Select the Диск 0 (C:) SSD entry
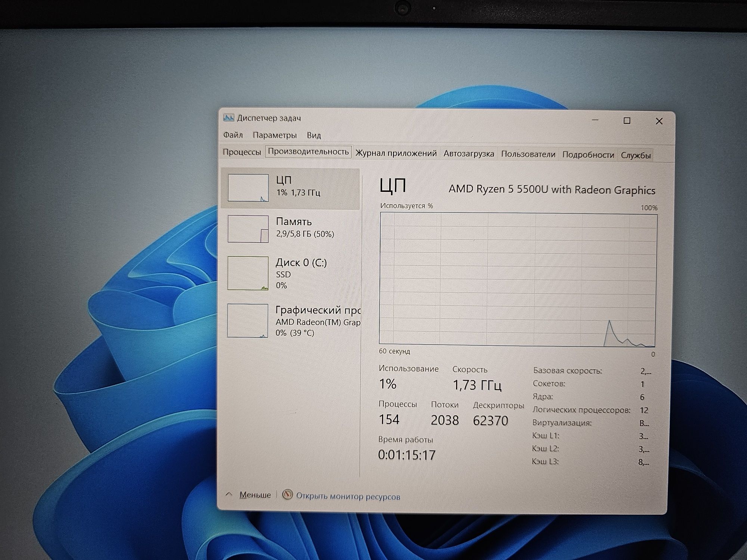Image resolution: width=747 pixels, height=560 pixels. (291, 273)
